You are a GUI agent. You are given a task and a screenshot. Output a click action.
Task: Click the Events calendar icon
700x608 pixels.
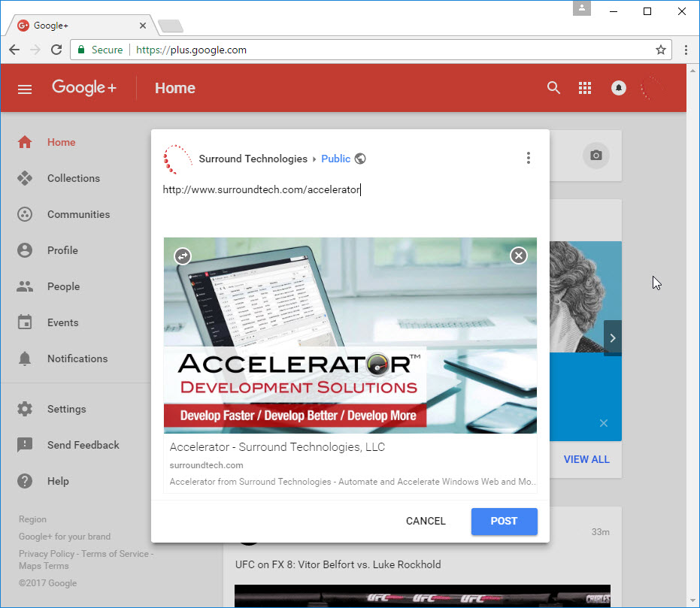coord(25,322)
